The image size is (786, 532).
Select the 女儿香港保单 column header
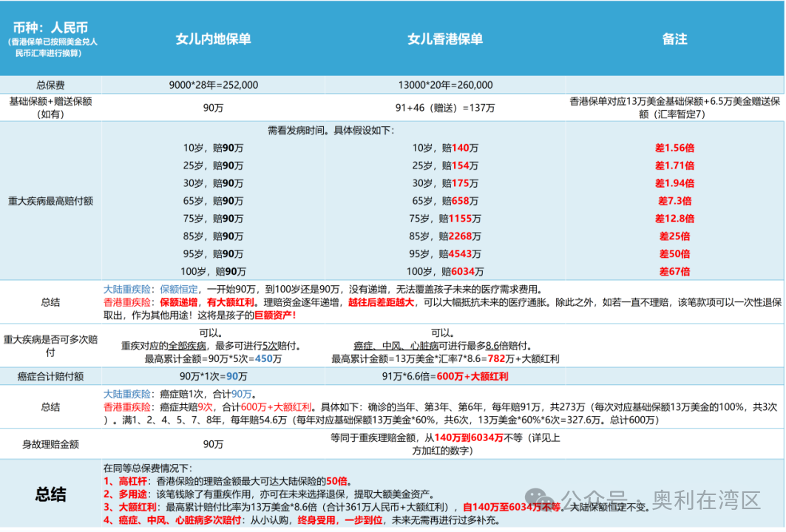click(x=444, y=39)
